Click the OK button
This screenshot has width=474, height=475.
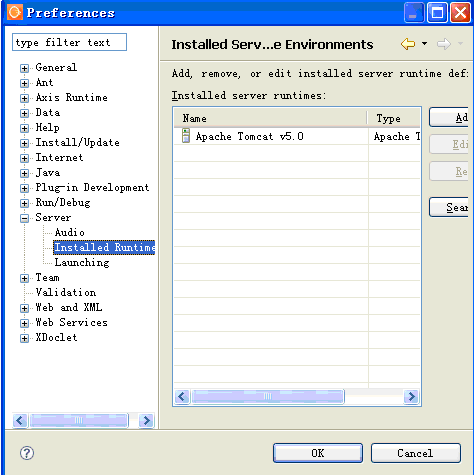click(x=318, y=453)
